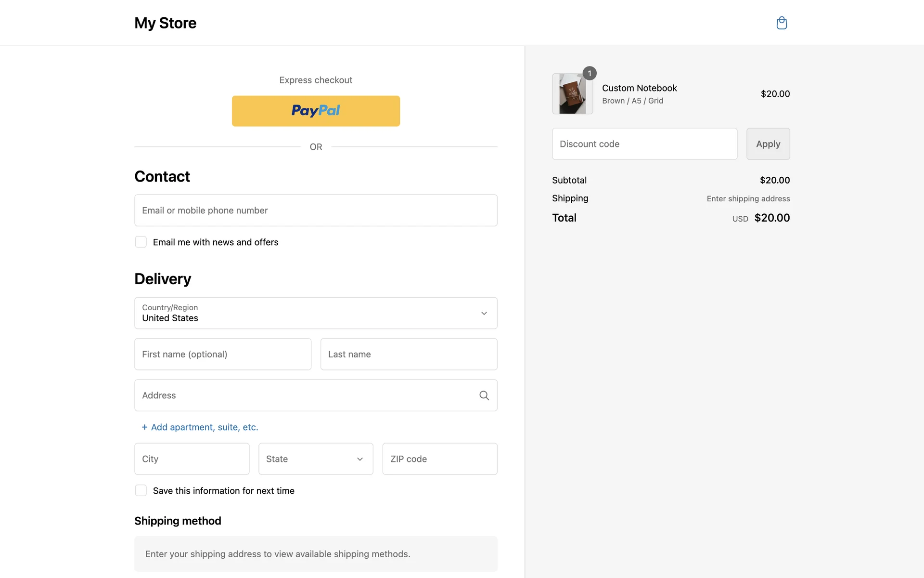
Task: Select the Last name field
Action: [x=408, y=354]
